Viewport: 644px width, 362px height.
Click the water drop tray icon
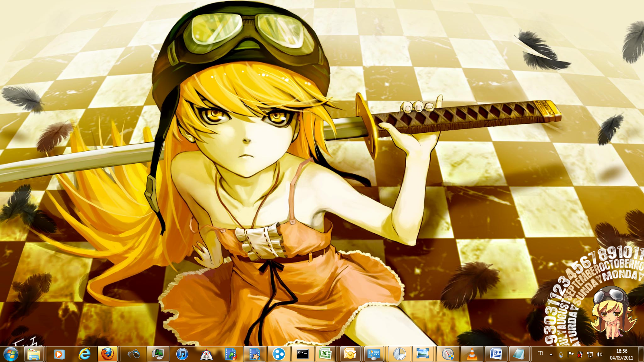561,354
